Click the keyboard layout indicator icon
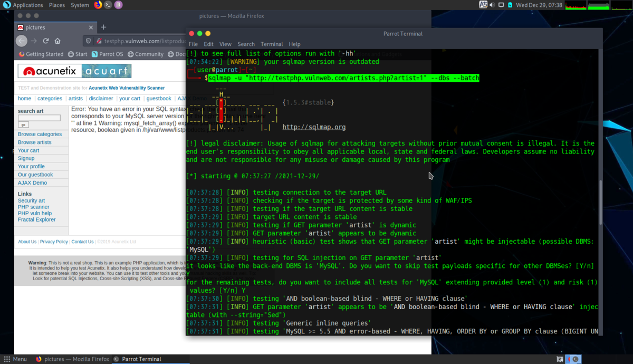 [x=483, y=5]
